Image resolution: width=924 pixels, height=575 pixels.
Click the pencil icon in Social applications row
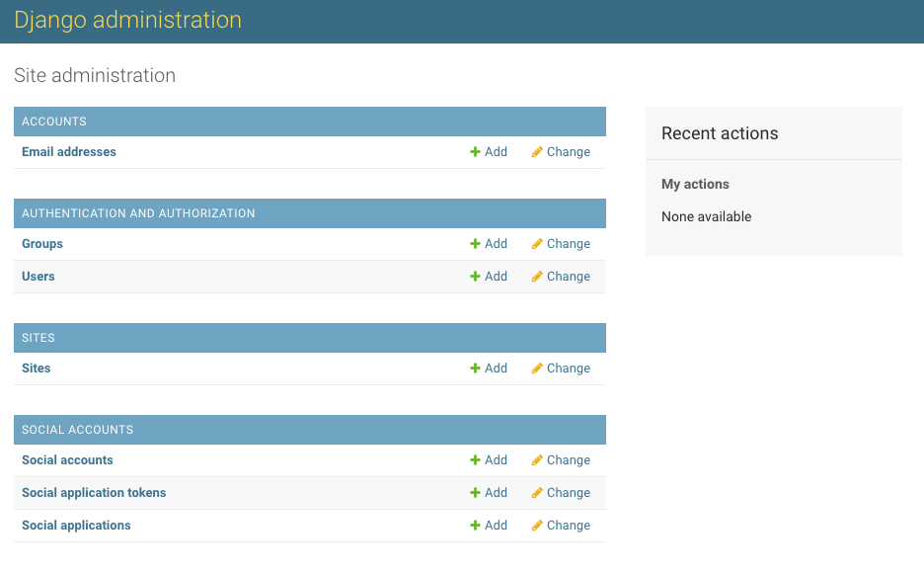[537, 526]
